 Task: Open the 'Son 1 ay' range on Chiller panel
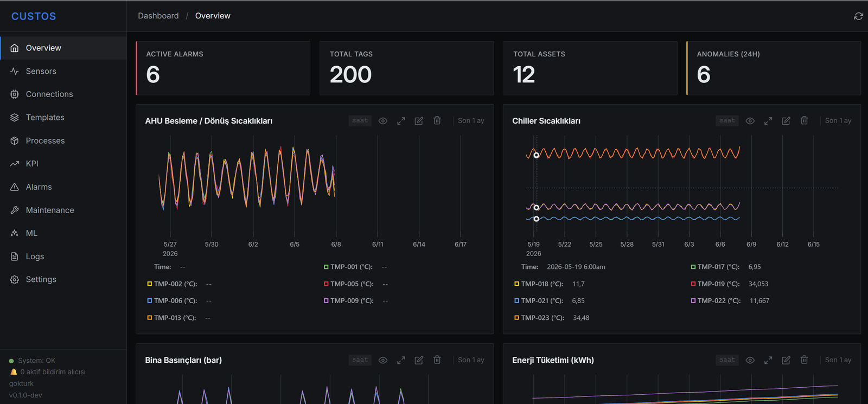[x=838, y=120]
